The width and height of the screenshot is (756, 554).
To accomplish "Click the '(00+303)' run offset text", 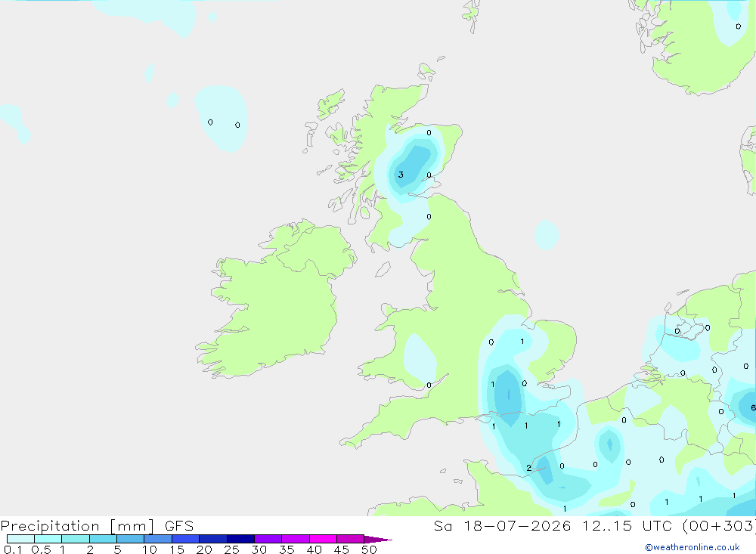I will tap(718, 525).
